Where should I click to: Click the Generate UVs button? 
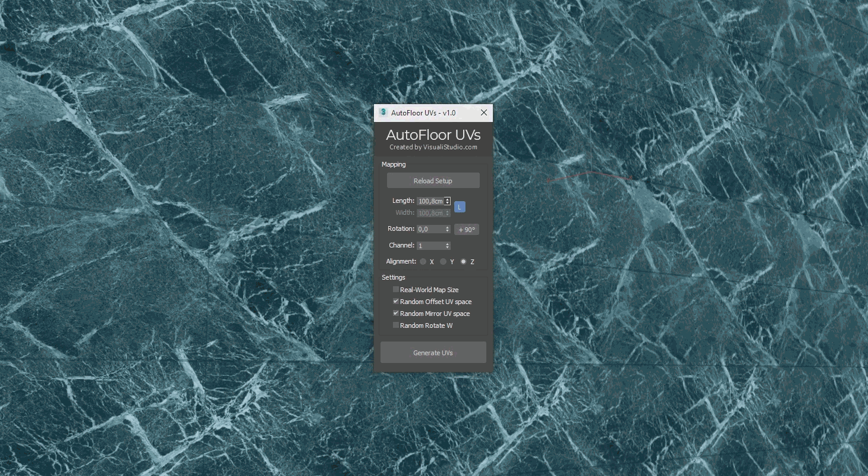(433, 353)
